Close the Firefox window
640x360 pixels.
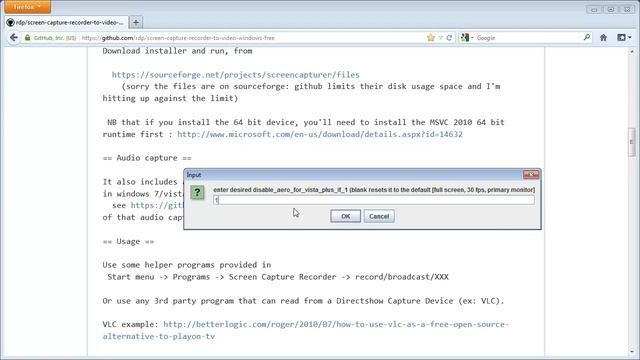coord(627,9)
